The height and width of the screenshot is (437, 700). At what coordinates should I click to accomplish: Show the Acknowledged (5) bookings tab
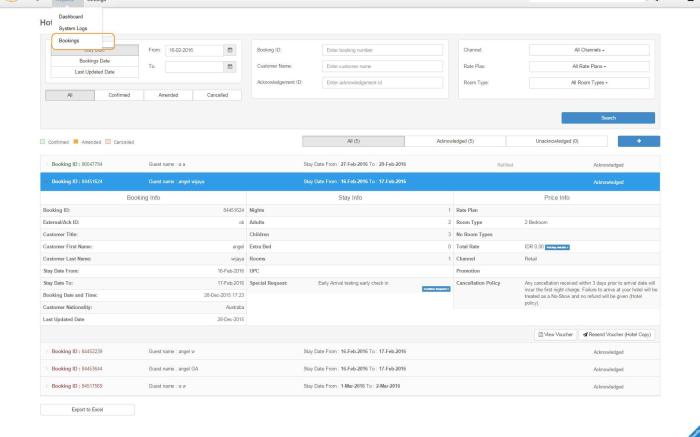point(455,141)
